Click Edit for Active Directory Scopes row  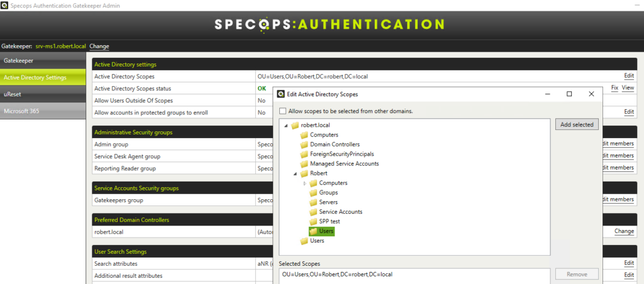[629, 76]
